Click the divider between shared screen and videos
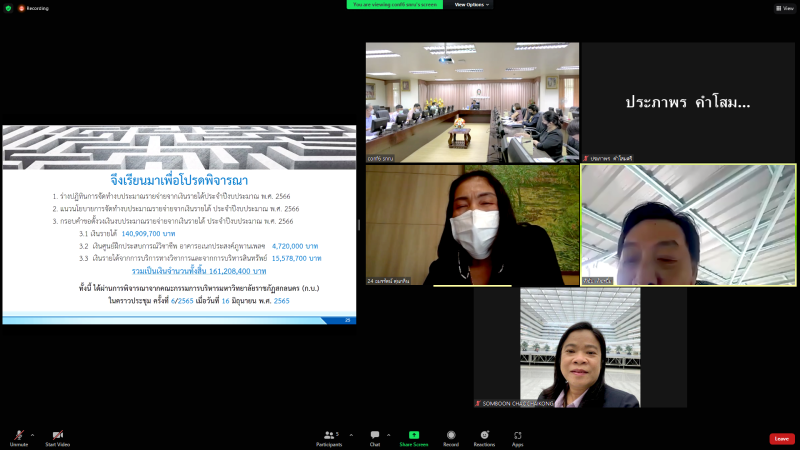This screenshot has width=800, height=450. tap(359, 225)
